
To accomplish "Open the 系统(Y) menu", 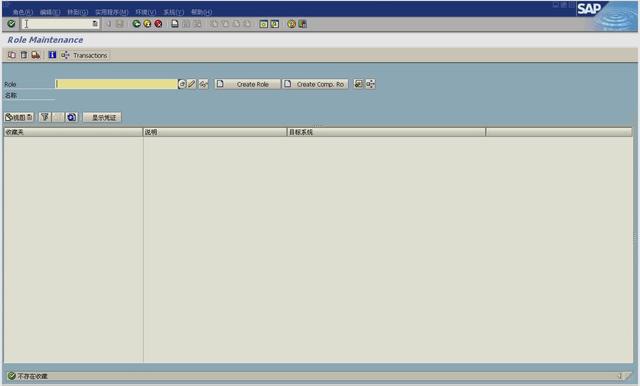I will pyautogui.click(x=173, y=12).
